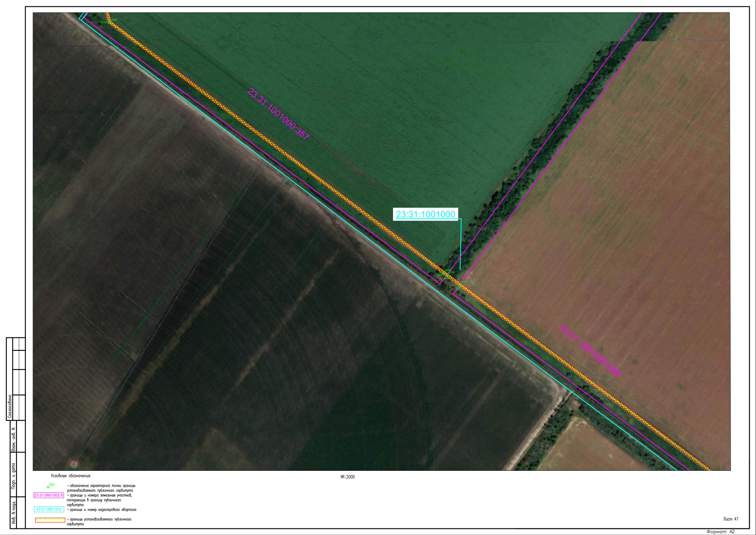Click the Лист 47 sheet number
Image resolution: width=756 pixels, height=535 pixels.
(731, 519)
